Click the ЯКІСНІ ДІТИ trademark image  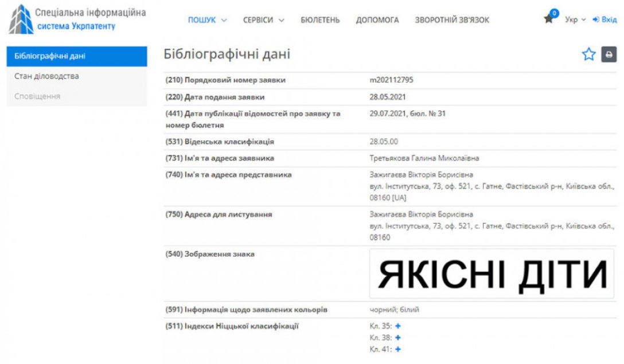click(x=492, y=273)
